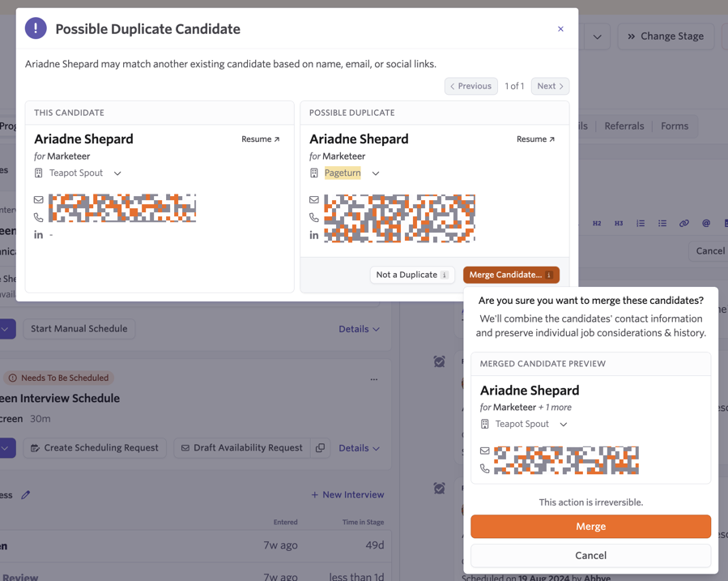This screenshot has width=728, height=581.
Task: Expand Teapot Spout company dropdown in this candidate
Action: 117,173
